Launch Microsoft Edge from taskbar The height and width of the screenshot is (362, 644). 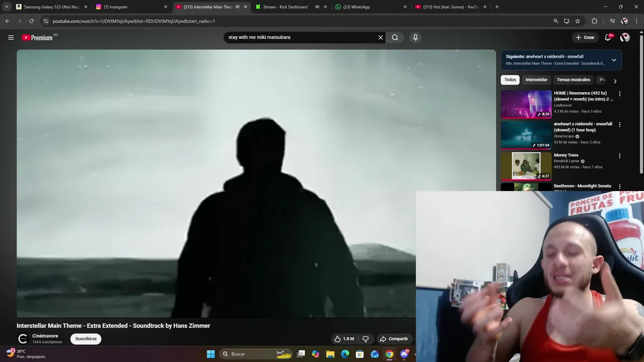[345, 354]
